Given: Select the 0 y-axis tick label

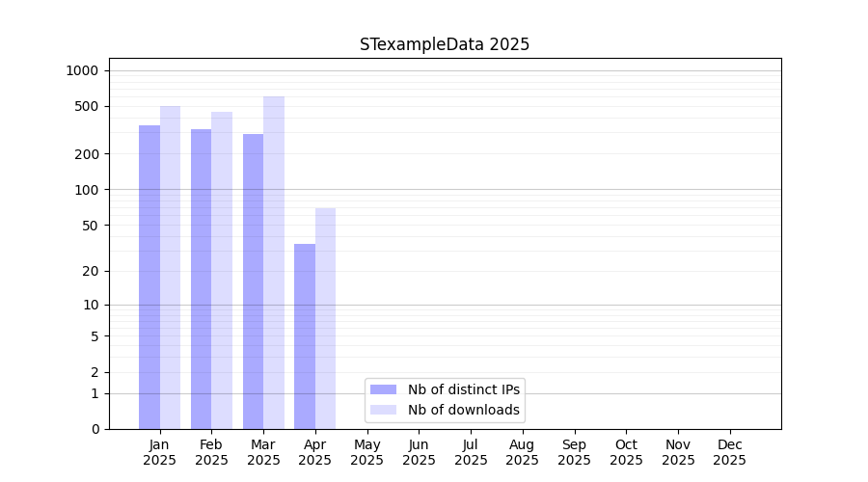Looking at the screenshot, I should point(95,429).
